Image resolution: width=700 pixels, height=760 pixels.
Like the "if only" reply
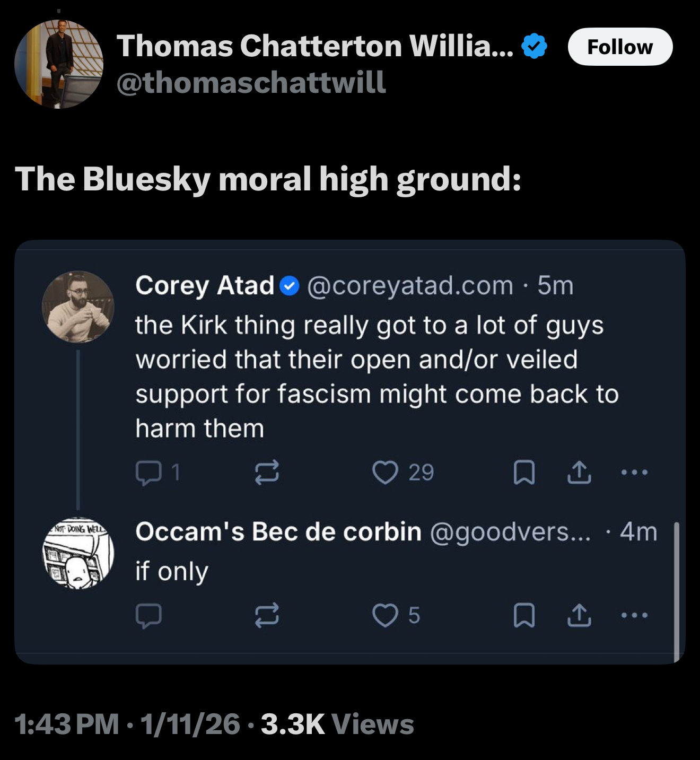click(385, 615)
